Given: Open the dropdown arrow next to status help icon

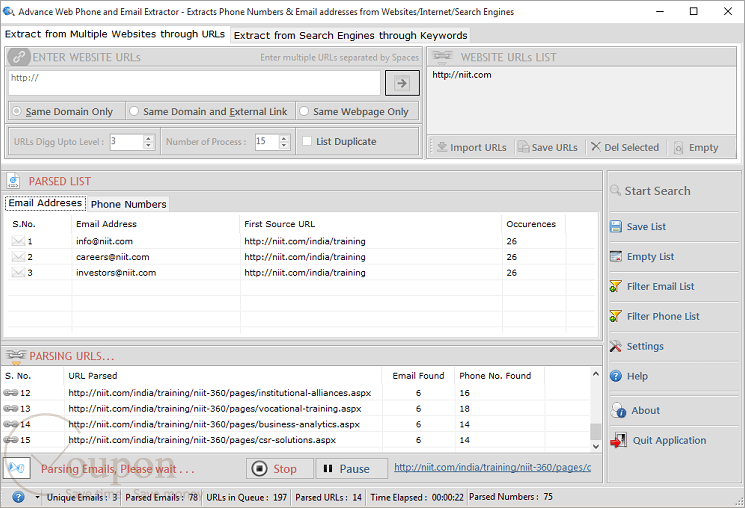Looking at the screenshot, I should [37, 497].
